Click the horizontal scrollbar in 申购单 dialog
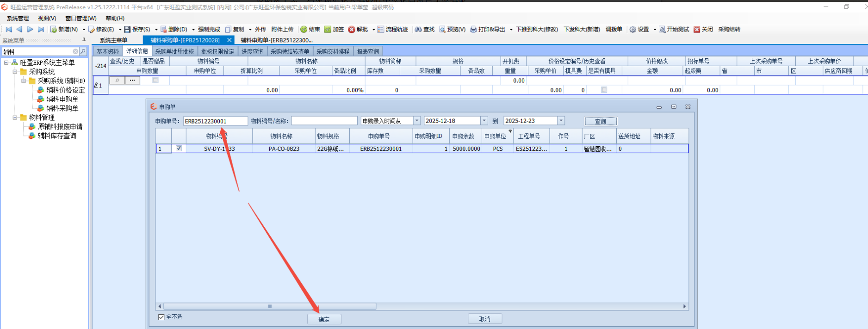The height and width of the screenshot is (329, 868). pyautogui.click(x=270, y=306)
